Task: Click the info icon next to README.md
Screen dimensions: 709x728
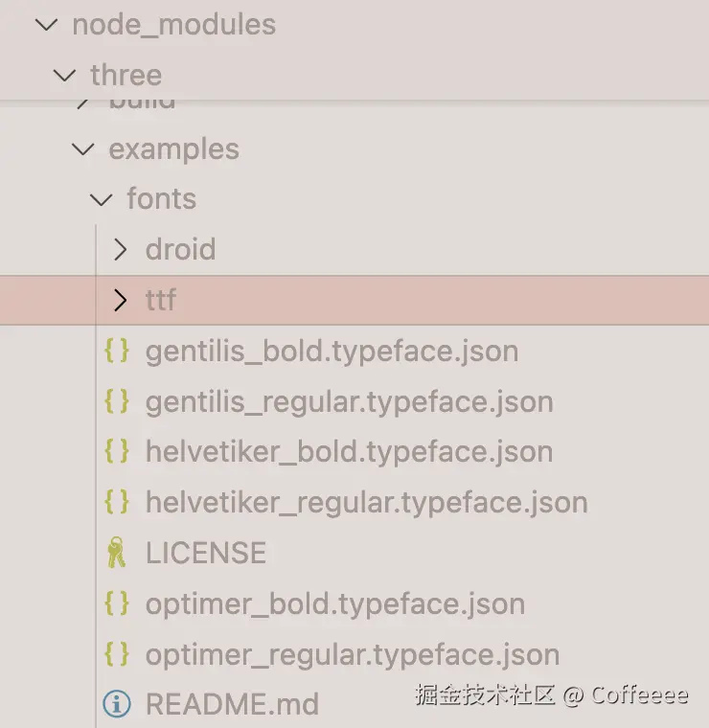Action: (x=116, y=705)
